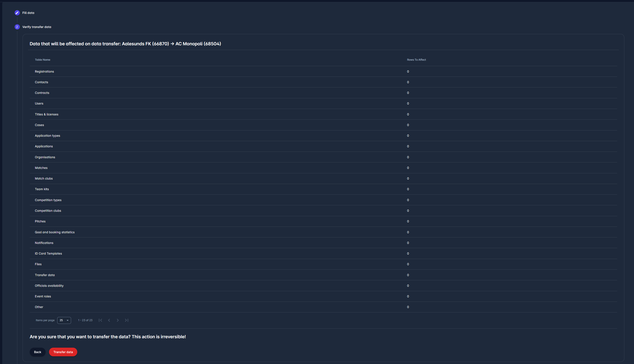
Task: Go to previous page arrow
Action: [x=109, y=320]
